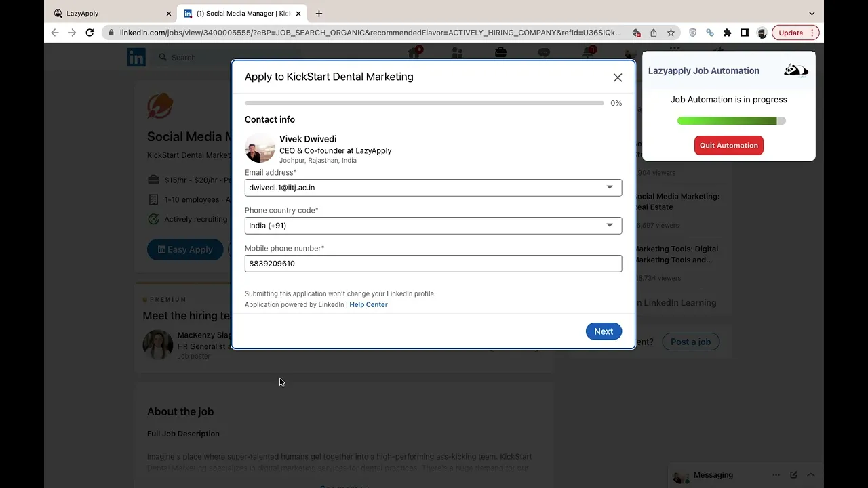Screen dimensions: 868x488
Task: Click the Full Job Description text
Action: 183,434
